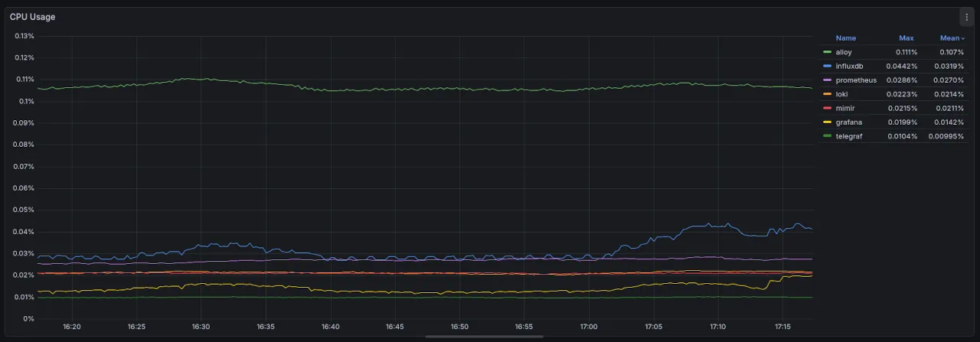This screenshot has width=980, height=342.
Task: Open the CPU Usage panel kebab menu
Action: click(x=966, y=17)
